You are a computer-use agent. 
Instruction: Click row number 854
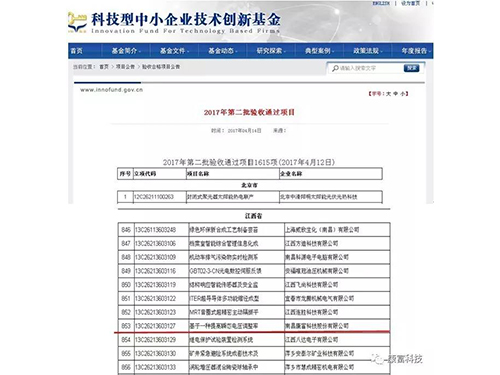pyautogui.click(x=126, y=340)
